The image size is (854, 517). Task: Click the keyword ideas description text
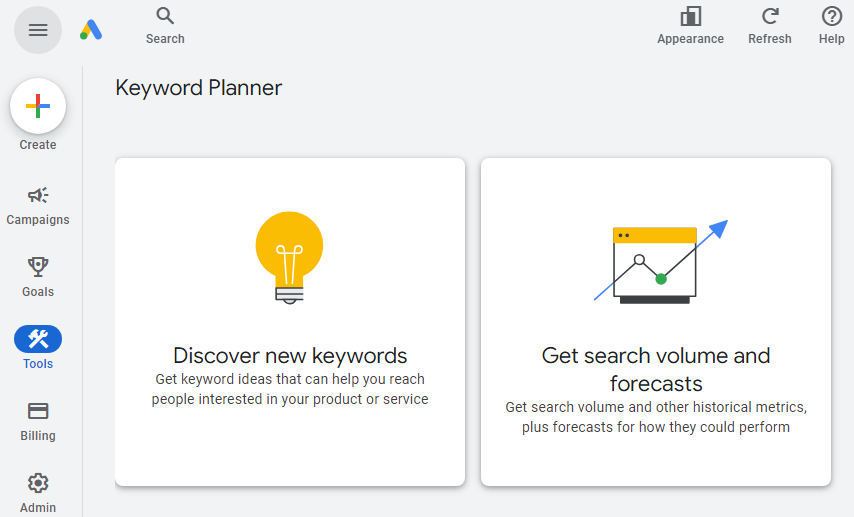290,389
